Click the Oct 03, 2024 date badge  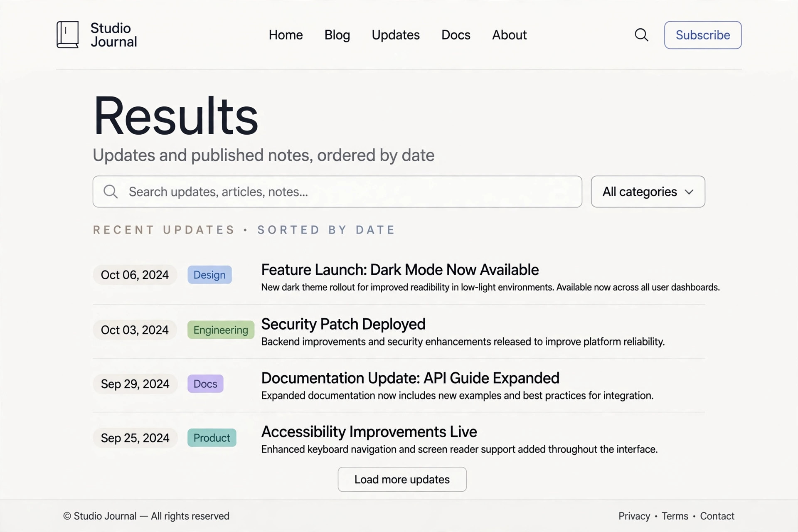[135, 330]
